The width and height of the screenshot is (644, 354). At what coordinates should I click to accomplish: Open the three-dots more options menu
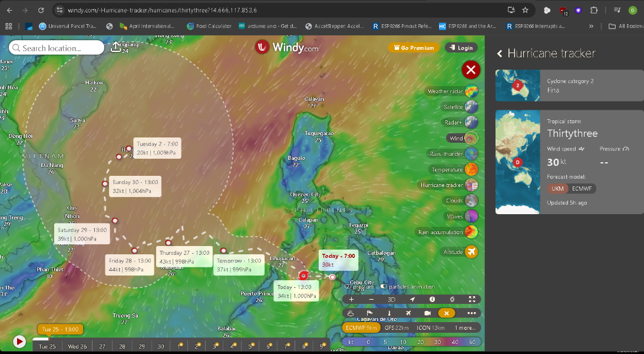pyautogui.click(x=471, y=313)
